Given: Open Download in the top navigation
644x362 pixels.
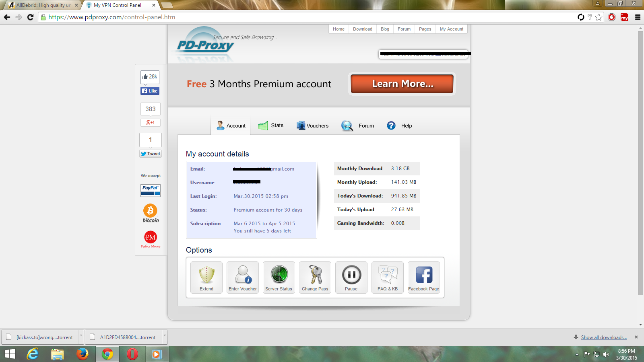Looking at the screenshot, I should (x=363, y=29).
